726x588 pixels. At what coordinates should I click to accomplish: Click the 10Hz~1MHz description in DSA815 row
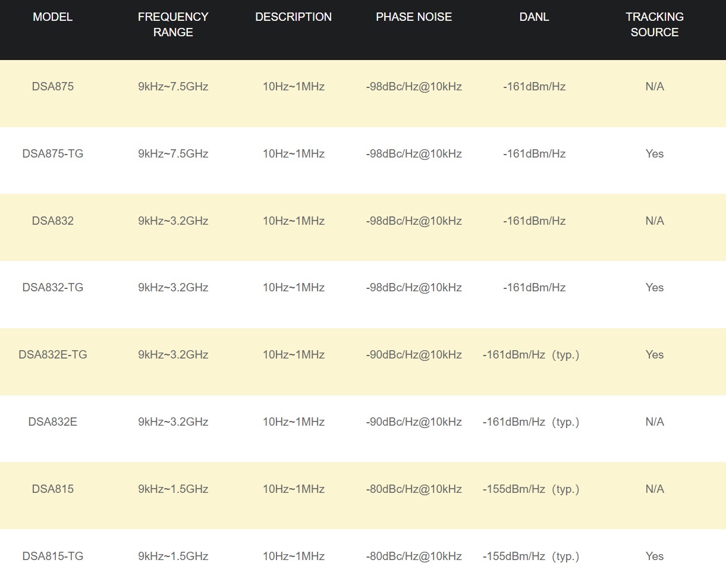pos(294,489)
